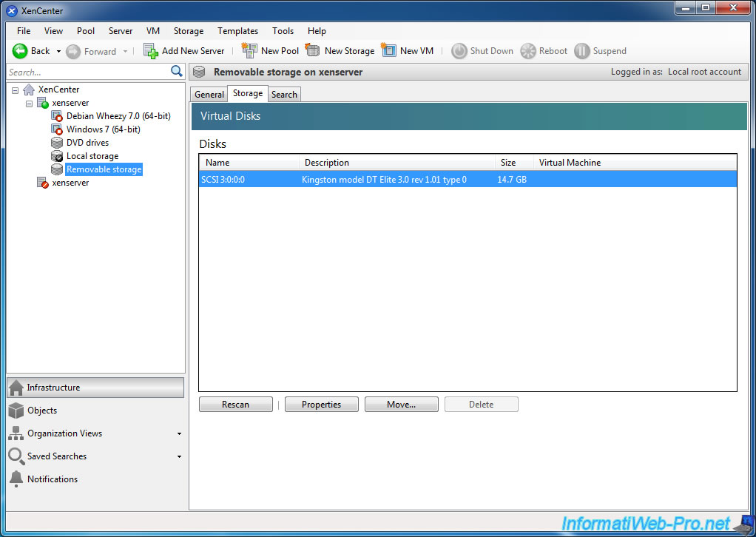Click the search magnifier icon
The width and height of the screenshot is (756, 537).
tap(177, 72)
